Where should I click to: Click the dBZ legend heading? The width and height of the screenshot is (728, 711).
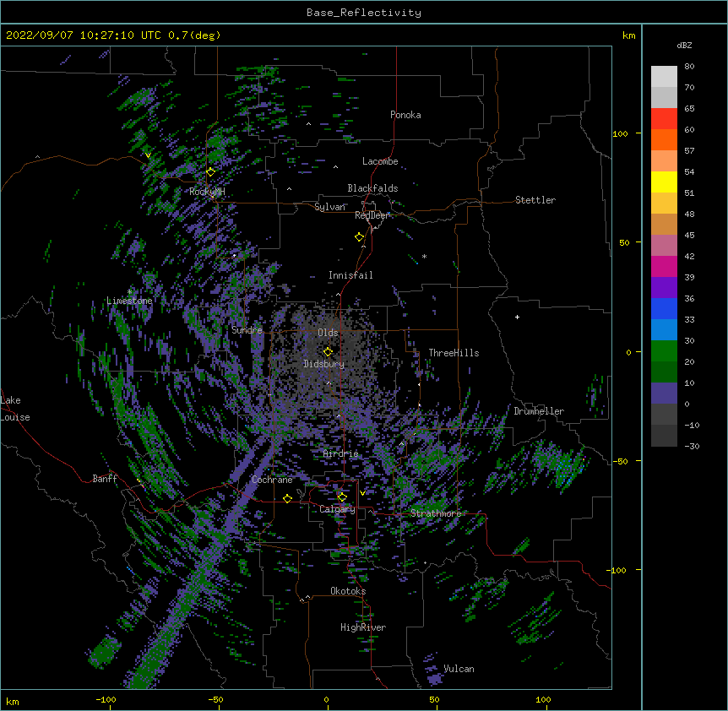684,45
